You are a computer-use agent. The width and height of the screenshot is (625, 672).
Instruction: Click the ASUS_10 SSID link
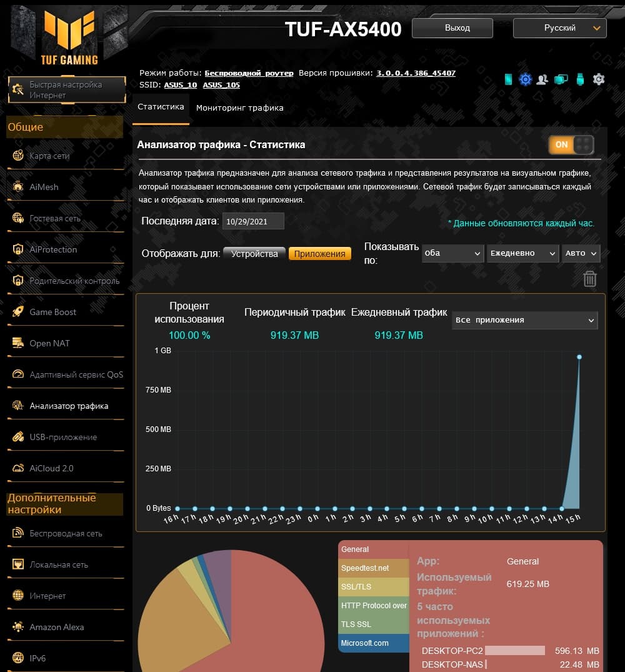[181, 85]
